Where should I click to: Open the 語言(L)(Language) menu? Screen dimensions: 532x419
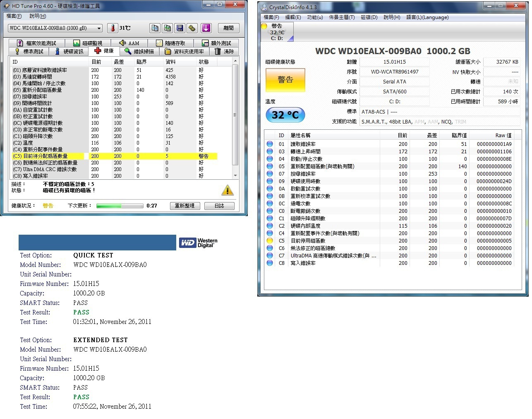click(427, 17)
